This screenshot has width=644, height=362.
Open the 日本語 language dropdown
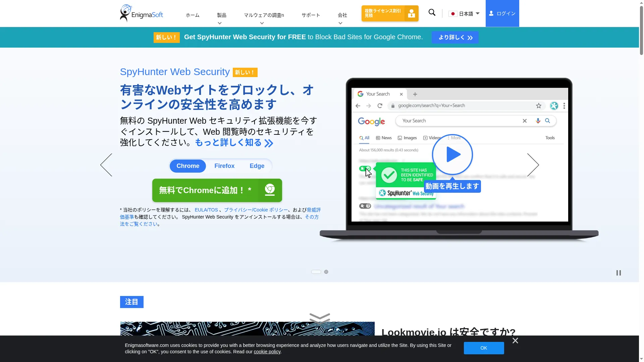464,14
